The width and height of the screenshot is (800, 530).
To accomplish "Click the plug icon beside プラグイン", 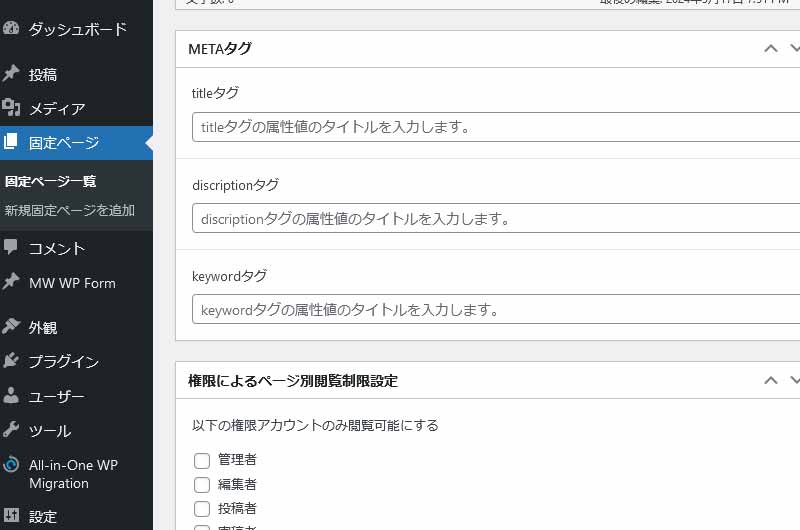I will click(11, 361).
